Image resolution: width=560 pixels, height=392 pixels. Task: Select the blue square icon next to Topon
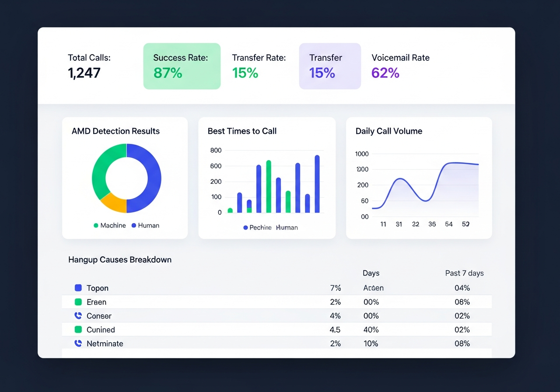pyautogui.click(x=78, y=287)
